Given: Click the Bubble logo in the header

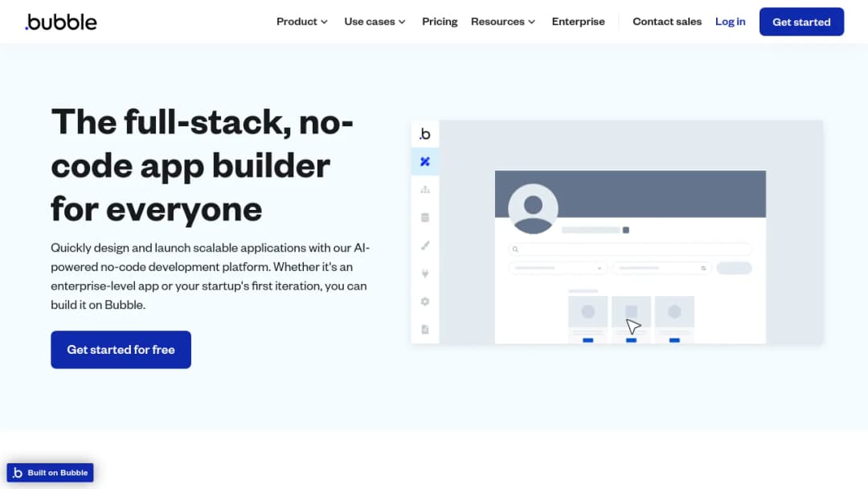Looking at the screenshot, I should [x=61, y=23].
